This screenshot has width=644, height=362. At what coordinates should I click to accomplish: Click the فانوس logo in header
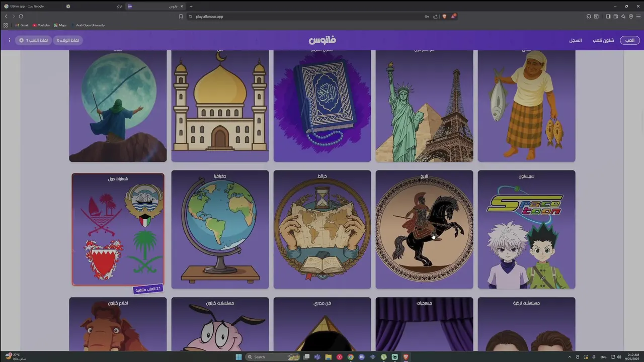click(x=322, y=40)
